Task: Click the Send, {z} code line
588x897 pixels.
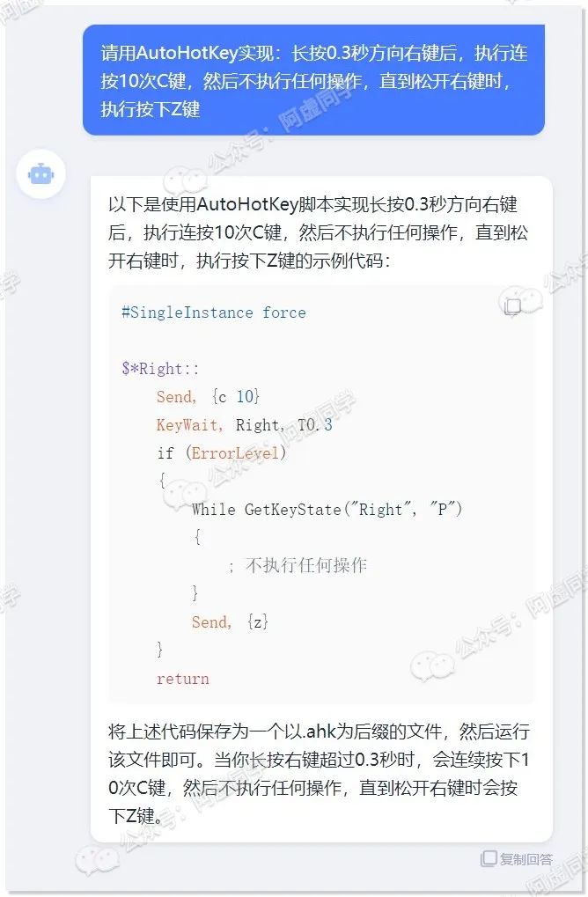Action: tap(230, 621)
